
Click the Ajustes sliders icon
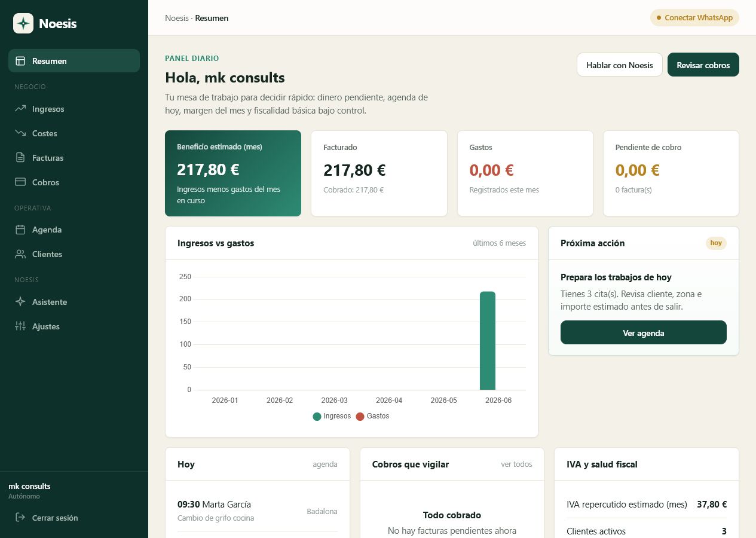pos(20,326)
